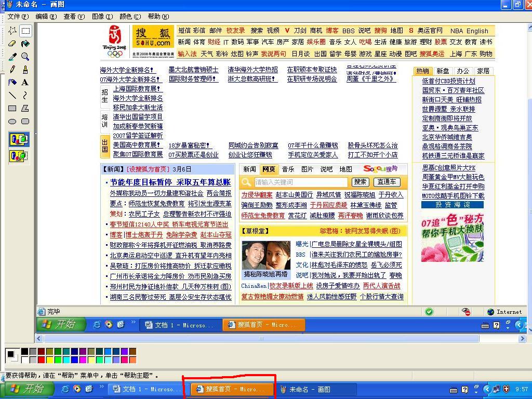Pick the black color swatch
Image resolution: width=532 pixels, height=399 pixels.
(25, 352)
